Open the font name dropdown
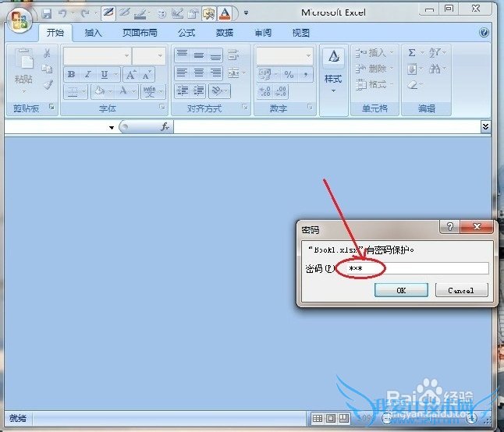The image size is (504, 432). tap(127, 56)
